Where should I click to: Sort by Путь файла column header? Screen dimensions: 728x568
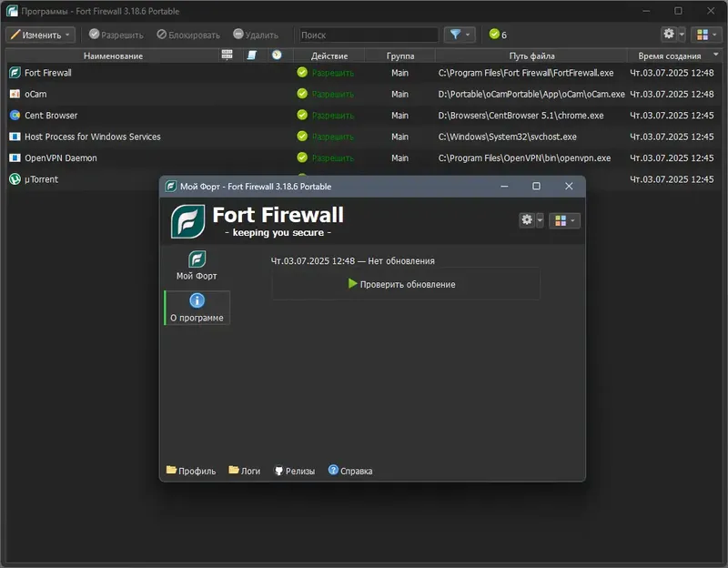(531, 56)
